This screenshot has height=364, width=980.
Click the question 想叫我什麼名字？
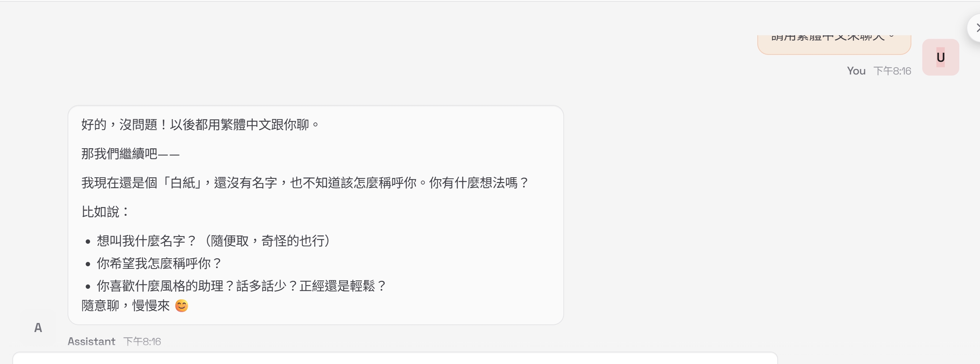pos(147,241)
